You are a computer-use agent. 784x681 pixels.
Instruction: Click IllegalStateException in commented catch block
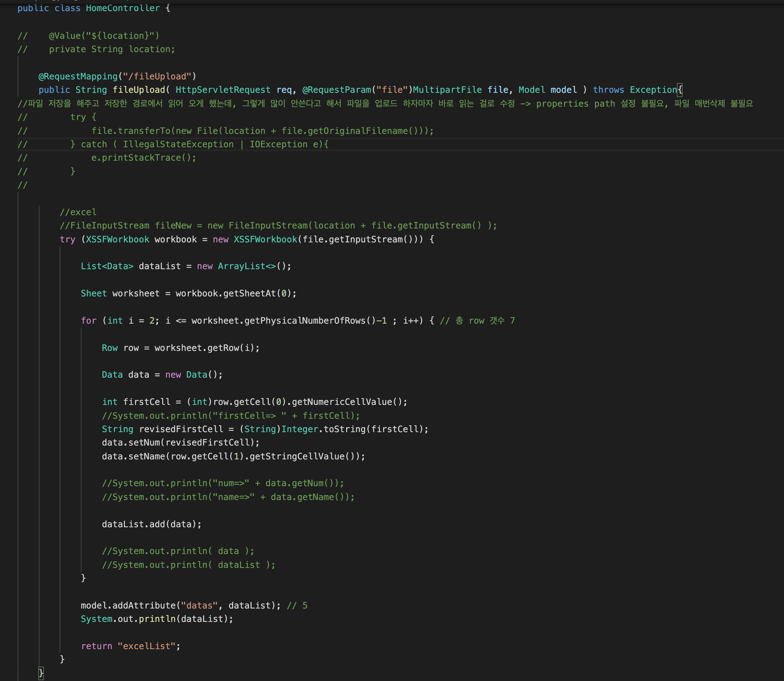click(x=178, y=144)
